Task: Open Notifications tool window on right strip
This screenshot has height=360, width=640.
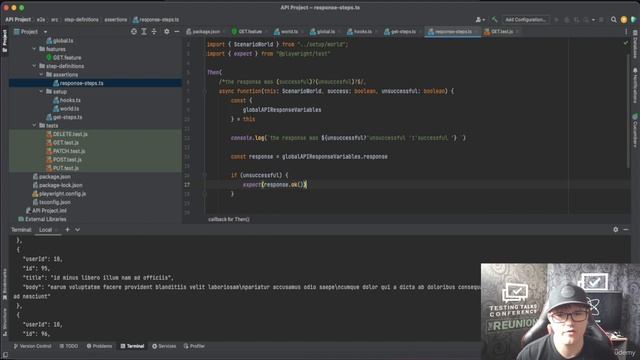Action: click(635, 86)
